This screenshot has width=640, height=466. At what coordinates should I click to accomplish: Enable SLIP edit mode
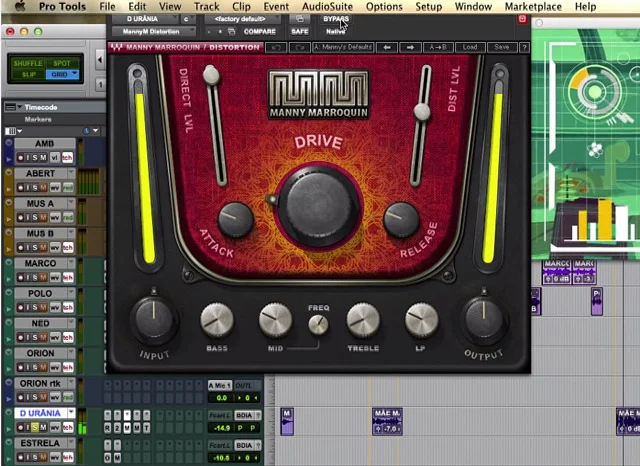point(28,74)
